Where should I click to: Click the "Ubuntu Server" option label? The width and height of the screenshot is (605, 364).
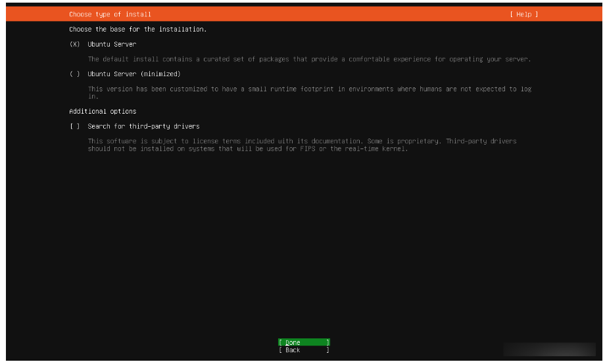pyautogui.click(x=112, y=44)
